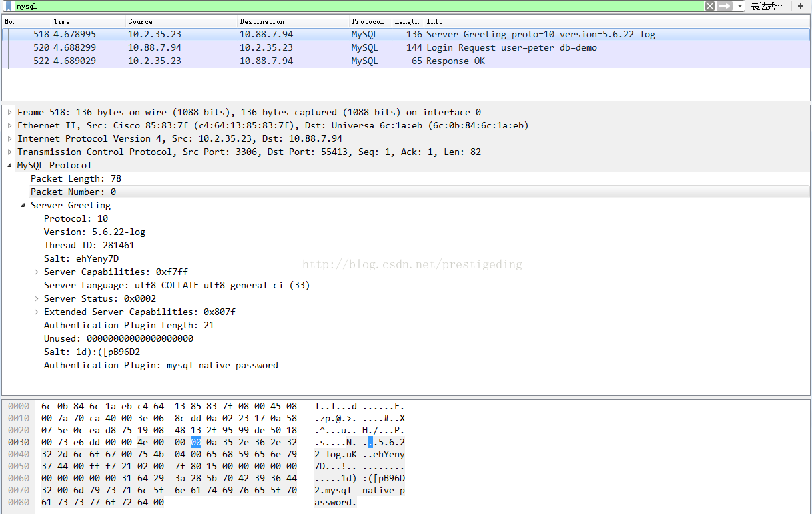Expand Server Status 0x0002
812x514 pixels.
[37, 298]
